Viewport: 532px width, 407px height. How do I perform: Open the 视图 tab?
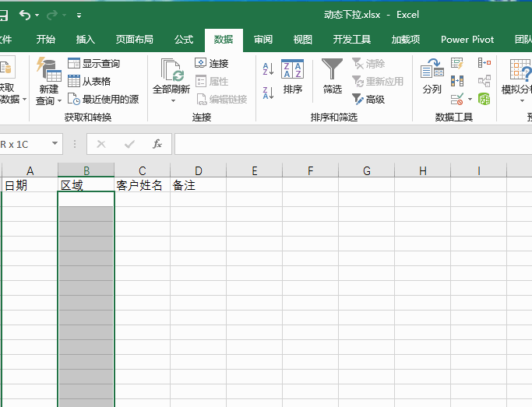(x=303, y=40)
